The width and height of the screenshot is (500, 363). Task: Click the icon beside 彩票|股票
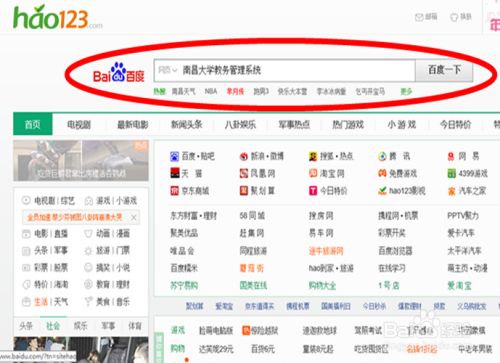point(26,267)
